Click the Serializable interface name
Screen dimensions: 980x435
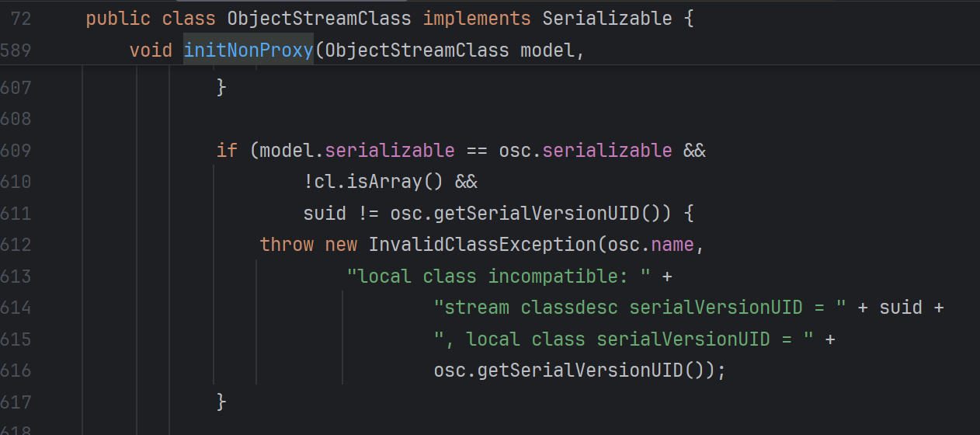click(606, 19)
